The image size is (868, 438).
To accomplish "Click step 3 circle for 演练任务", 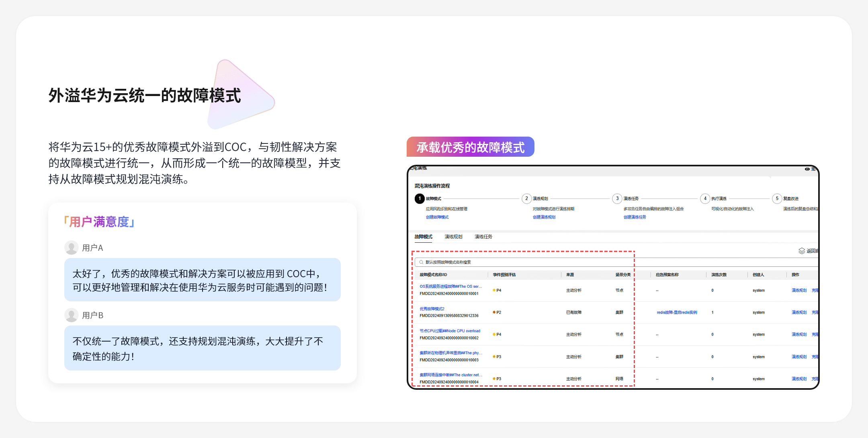I will [617, 199].
